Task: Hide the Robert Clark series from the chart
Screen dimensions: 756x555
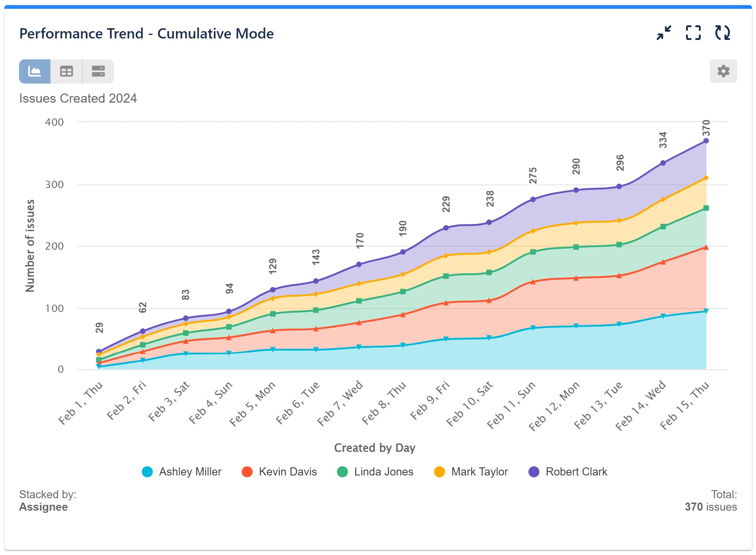Action: click(576, 472)
